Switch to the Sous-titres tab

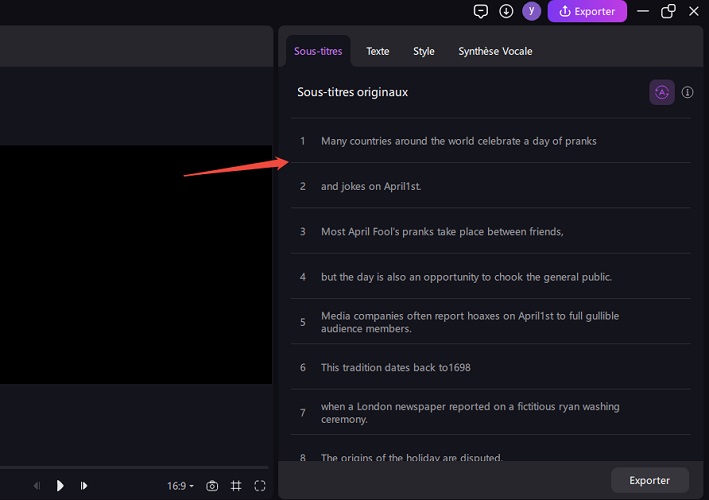[x=318, y=51]
